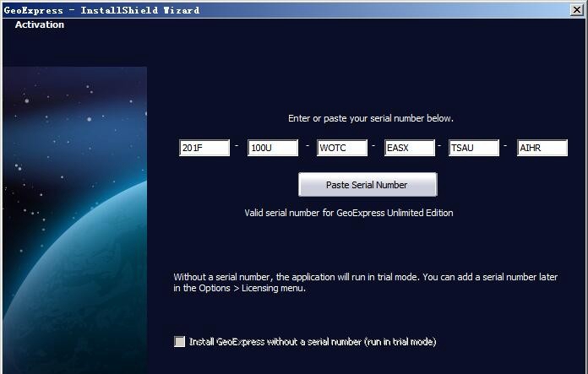The image size is (588, 374).
Task: Focus the serial field containing 100U
Action: [273, 148]
